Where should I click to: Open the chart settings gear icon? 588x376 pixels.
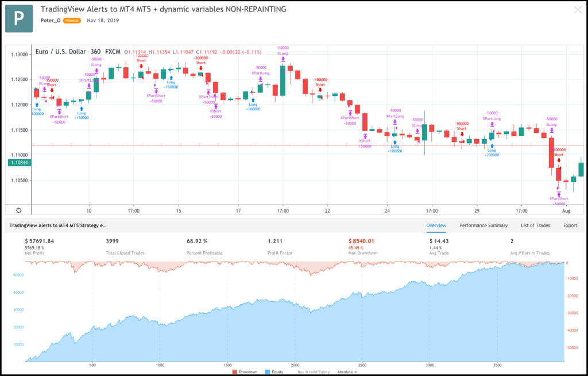coord(19,211)
